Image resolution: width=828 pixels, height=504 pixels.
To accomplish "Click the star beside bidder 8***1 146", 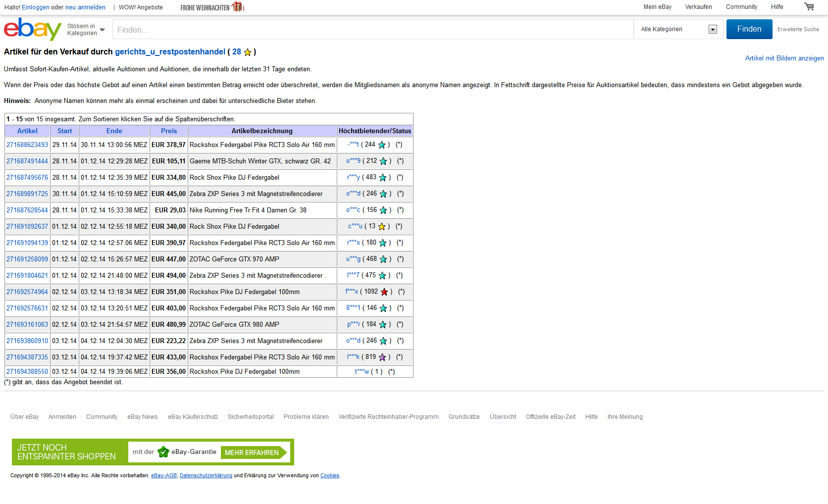I will tap(383, 308).
